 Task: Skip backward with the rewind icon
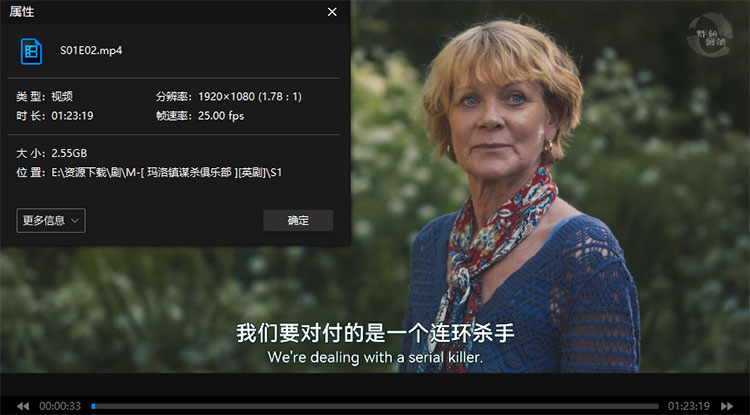click(x=22, y=406)
